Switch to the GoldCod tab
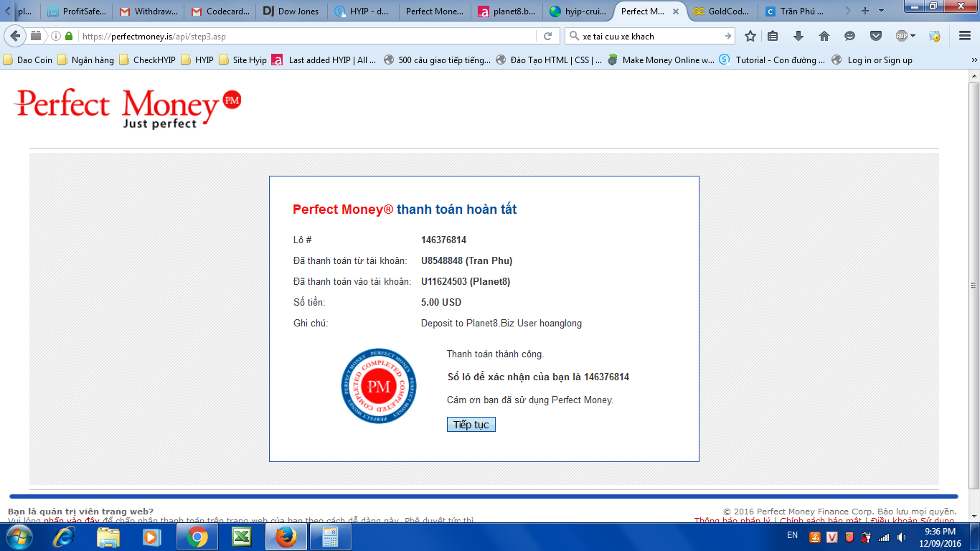980x551 pixels. pyautogui.click(x=722, y=11)
